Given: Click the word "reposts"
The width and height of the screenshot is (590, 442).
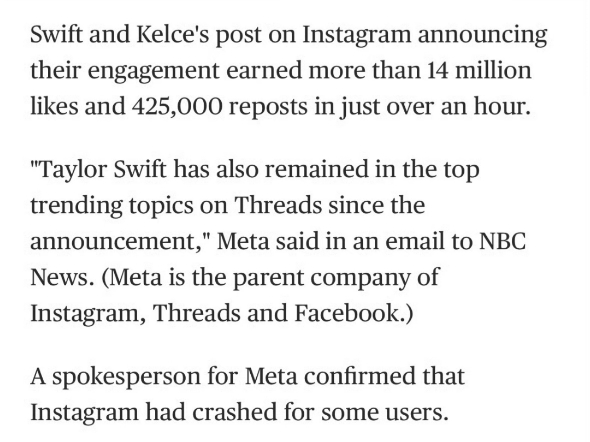Looking at the screenshot, I should pos(268,108).
